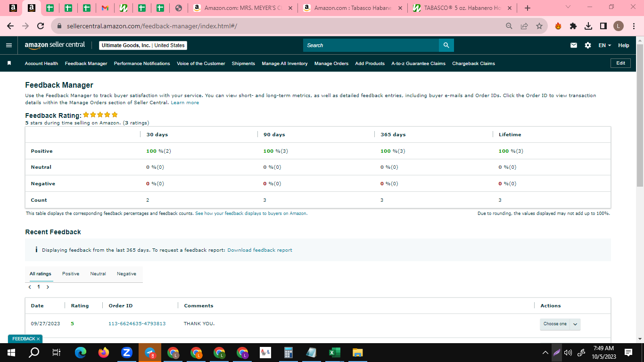
Task: Open the mail messages icon
Action: [574, 45]
